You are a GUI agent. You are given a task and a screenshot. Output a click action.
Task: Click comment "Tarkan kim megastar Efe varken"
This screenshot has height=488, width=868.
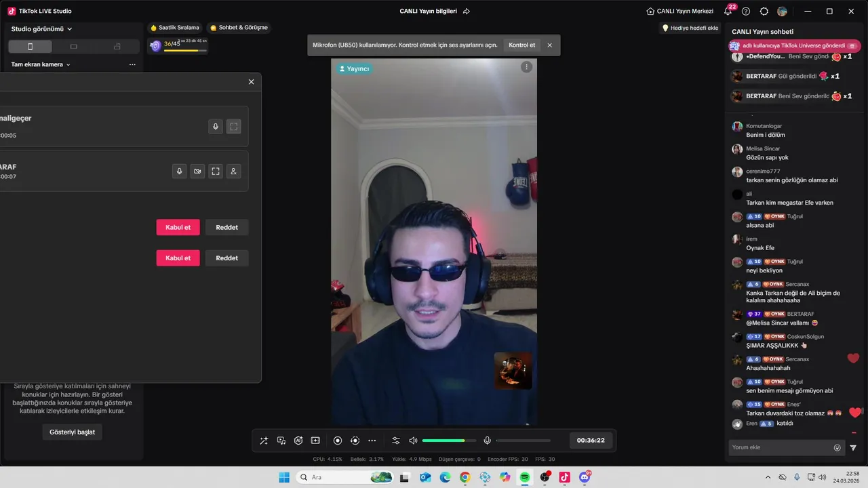click(x=789, y=203)
